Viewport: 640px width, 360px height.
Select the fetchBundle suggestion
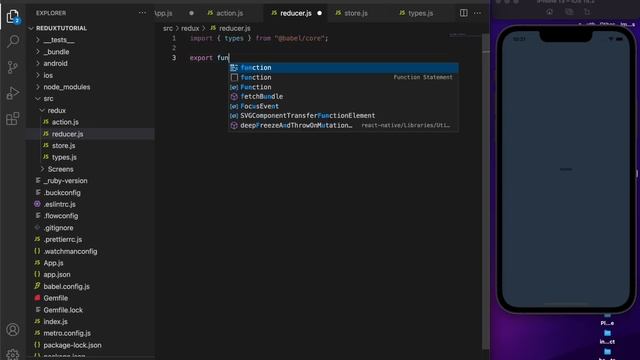click(343, 96)
